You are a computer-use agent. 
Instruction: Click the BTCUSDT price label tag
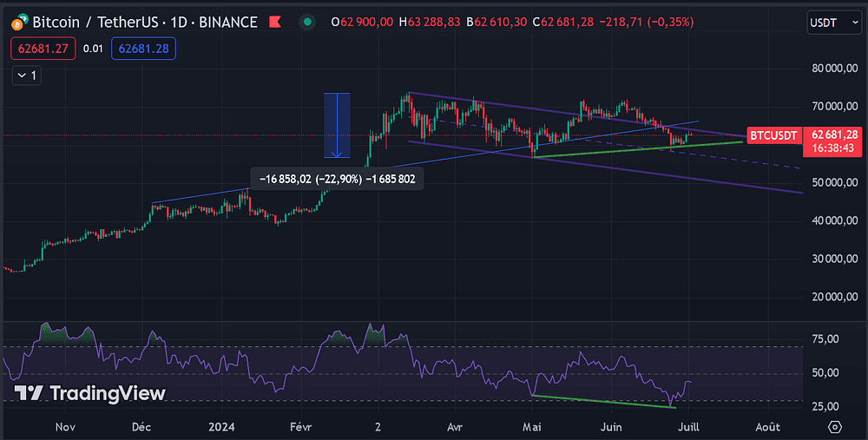coord(773,135)
